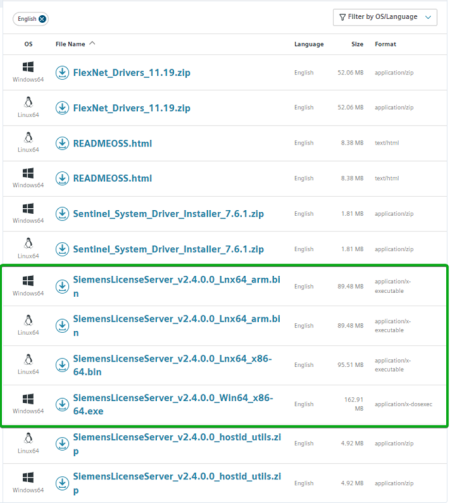Click application/x-dosexec format text
This screenshot has width=450, height=503.
tap(403, 404)
